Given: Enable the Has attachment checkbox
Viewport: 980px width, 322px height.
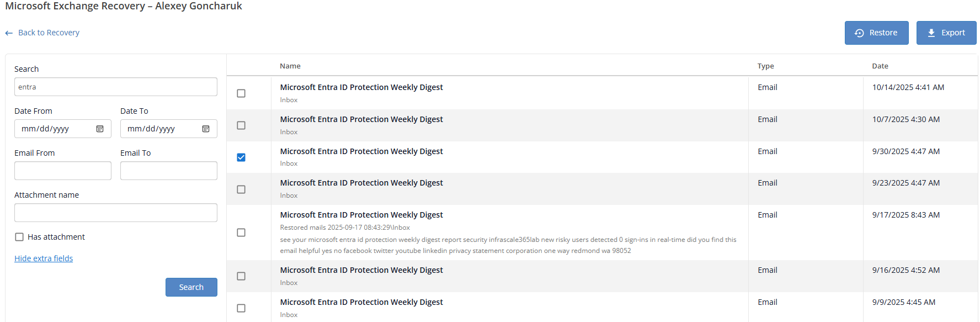Looking at the screenshot, I should coord(19,237).
